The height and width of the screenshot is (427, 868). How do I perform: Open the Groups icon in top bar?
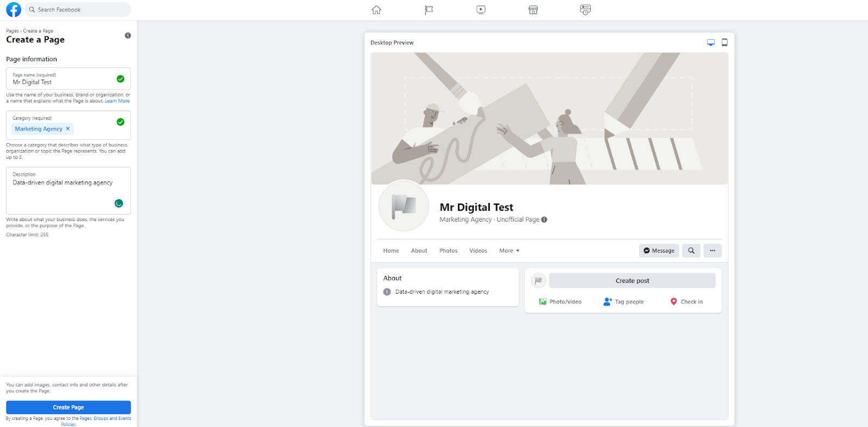(585, 10)
